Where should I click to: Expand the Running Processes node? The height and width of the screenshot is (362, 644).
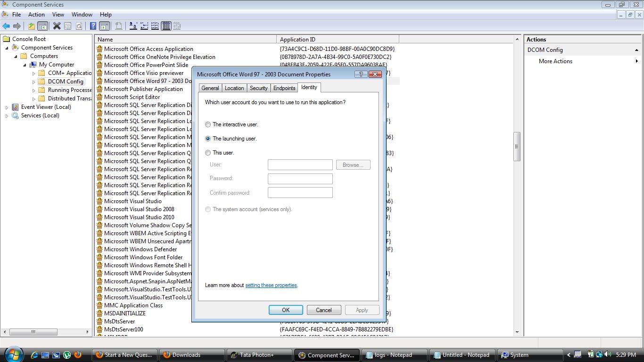(33, 90)
